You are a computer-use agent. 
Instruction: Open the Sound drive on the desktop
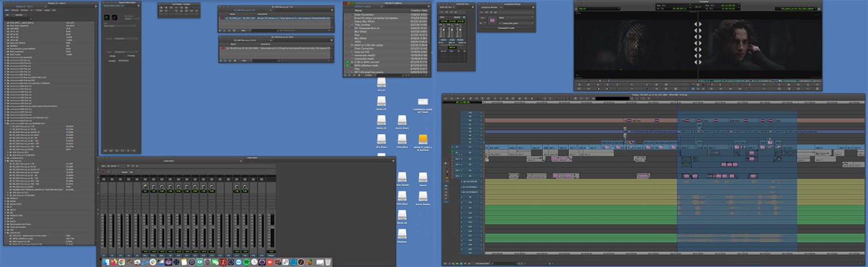click(423, 178)
